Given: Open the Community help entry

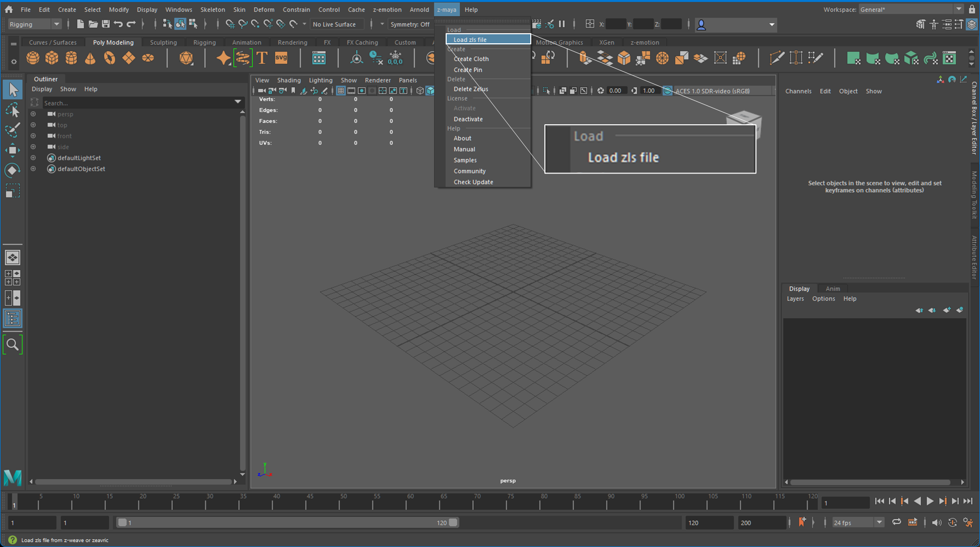Looking at the screenshot, I should tap(469, 171).
